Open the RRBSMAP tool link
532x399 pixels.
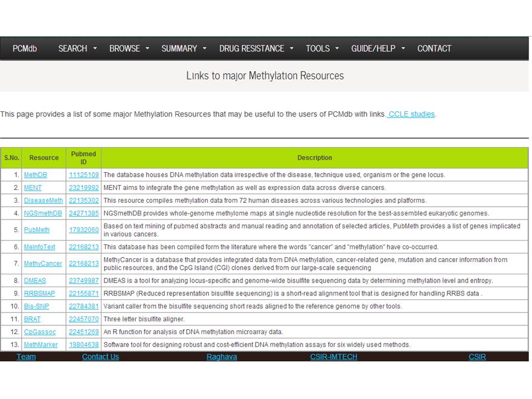pyautogui.click(x=39, y=293)
